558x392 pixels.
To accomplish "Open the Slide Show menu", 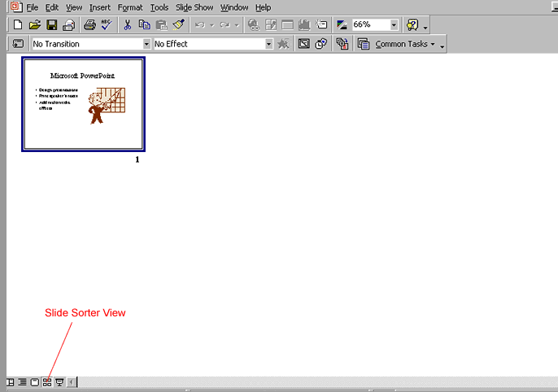I will [x=194, y=7].
